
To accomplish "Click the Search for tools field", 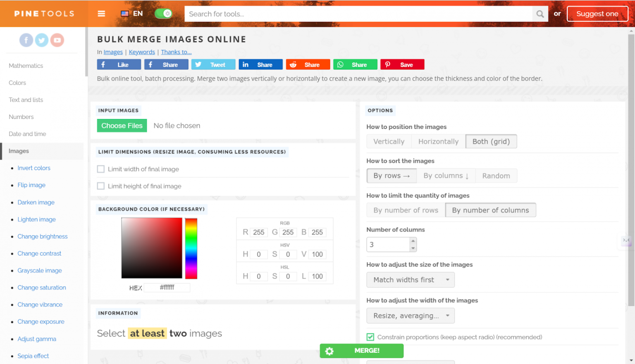I will click(358, 14).
